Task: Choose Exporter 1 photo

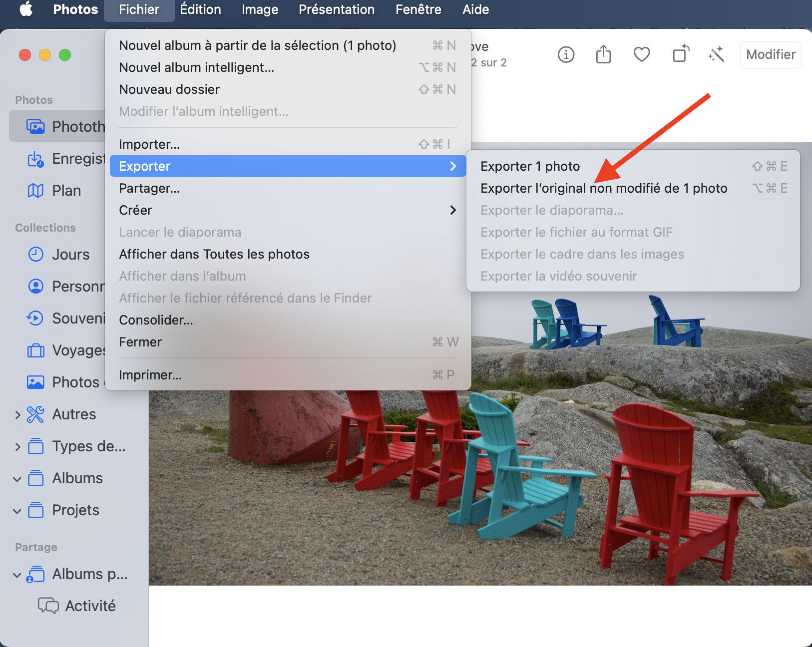Action: [x=633, y=166]
